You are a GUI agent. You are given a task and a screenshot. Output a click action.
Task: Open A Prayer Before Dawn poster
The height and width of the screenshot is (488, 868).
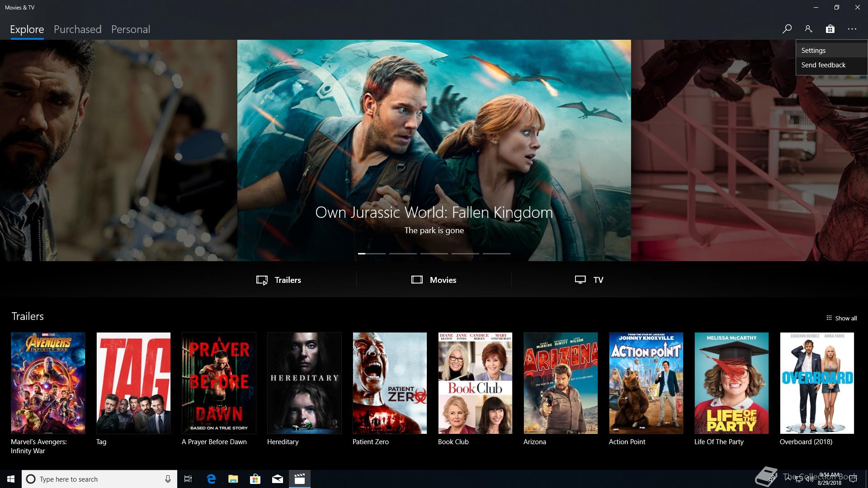[219, 383]
